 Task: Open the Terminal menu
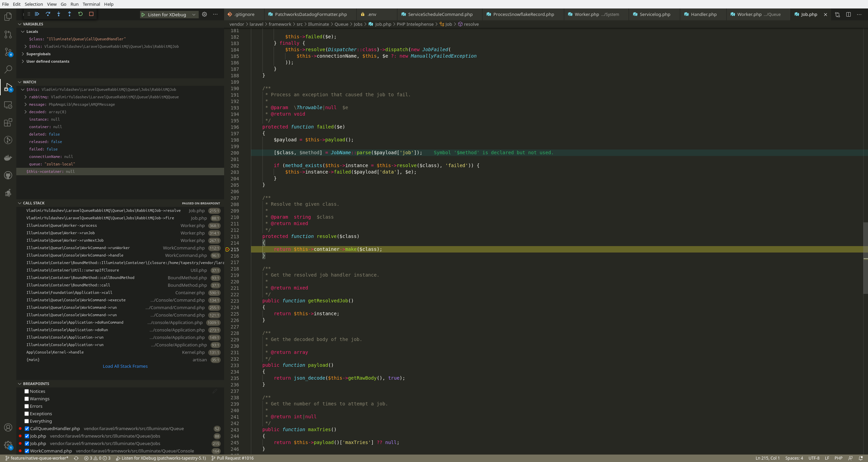pos(91,4)
